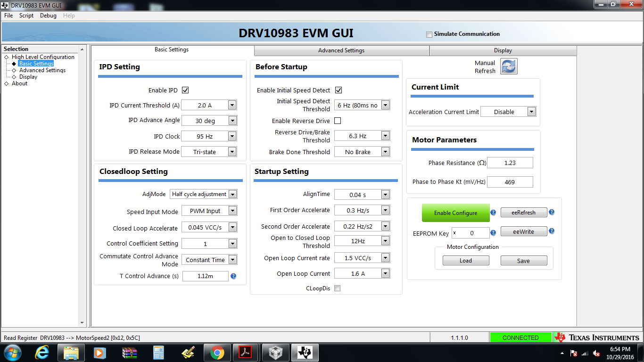Select the Basic Settings tab

(x=172, y=49)
